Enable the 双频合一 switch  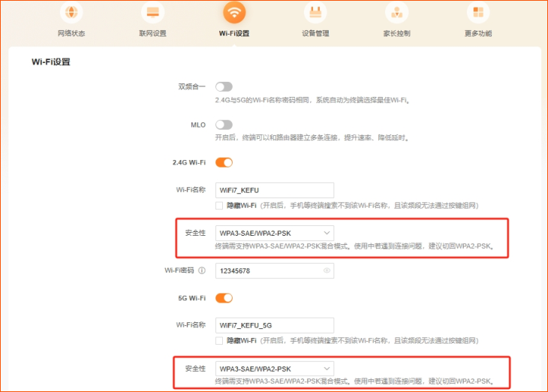[224, 86]
